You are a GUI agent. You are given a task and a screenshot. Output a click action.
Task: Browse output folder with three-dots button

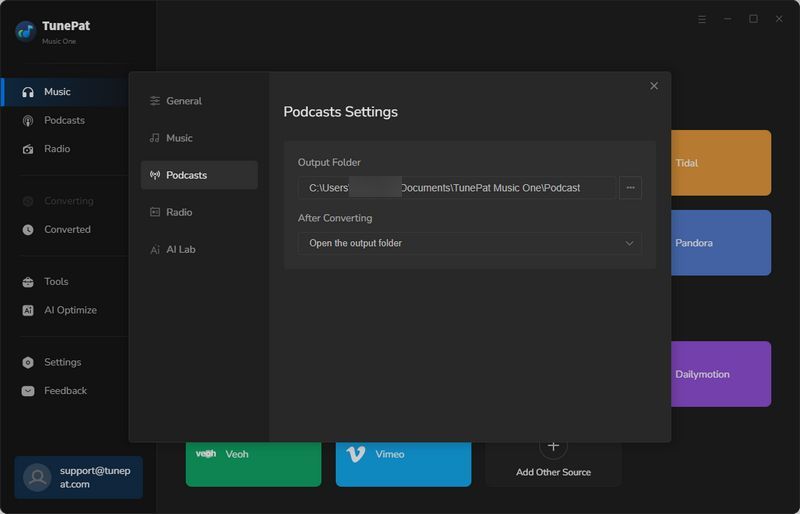(630, 187)
